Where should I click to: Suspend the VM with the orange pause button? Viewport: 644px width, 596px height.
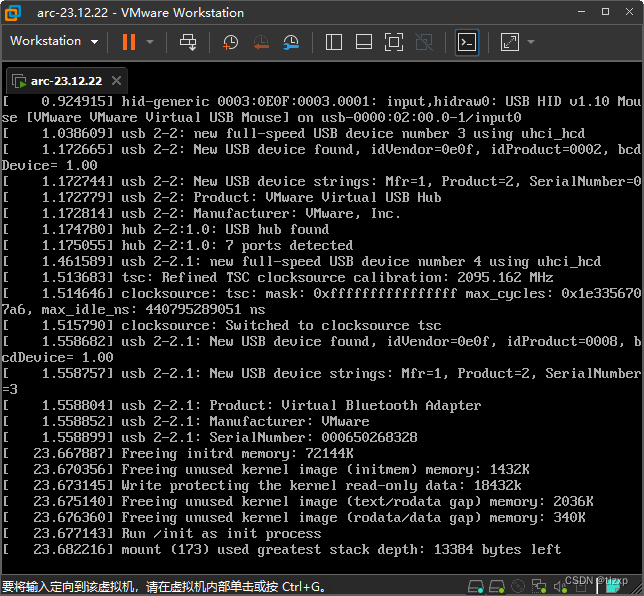tap(129, 42)
